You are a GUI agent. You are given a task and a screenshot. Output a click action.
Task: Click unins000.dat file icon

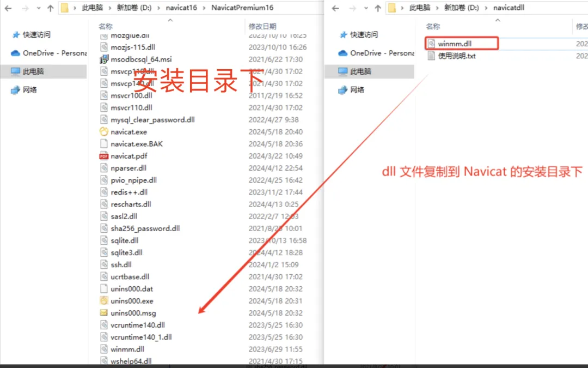[x=104, y=289]
